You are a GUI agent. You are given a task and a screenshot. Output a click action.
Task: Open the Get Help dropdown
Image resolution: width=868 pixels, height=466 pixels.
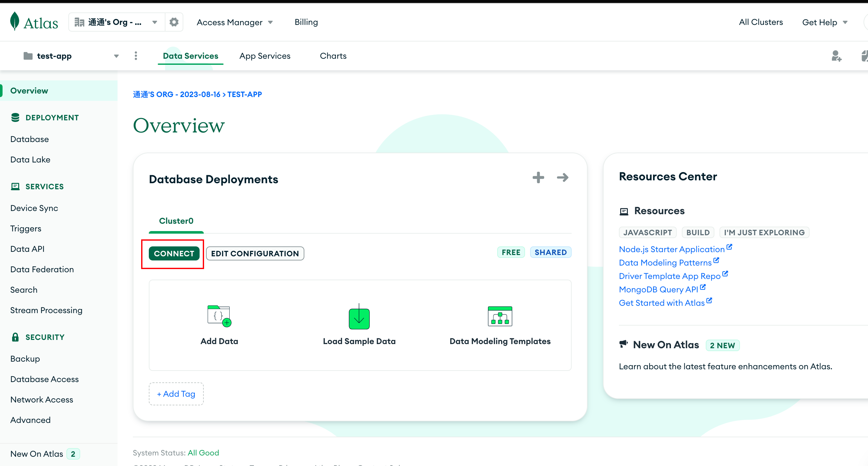825,22
